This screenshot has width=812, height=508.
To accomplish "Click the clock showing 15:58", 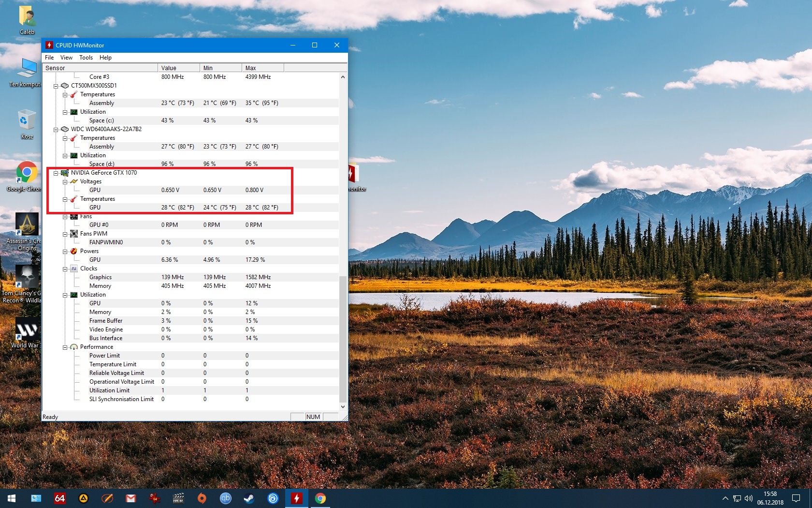I will coord(770,494).
